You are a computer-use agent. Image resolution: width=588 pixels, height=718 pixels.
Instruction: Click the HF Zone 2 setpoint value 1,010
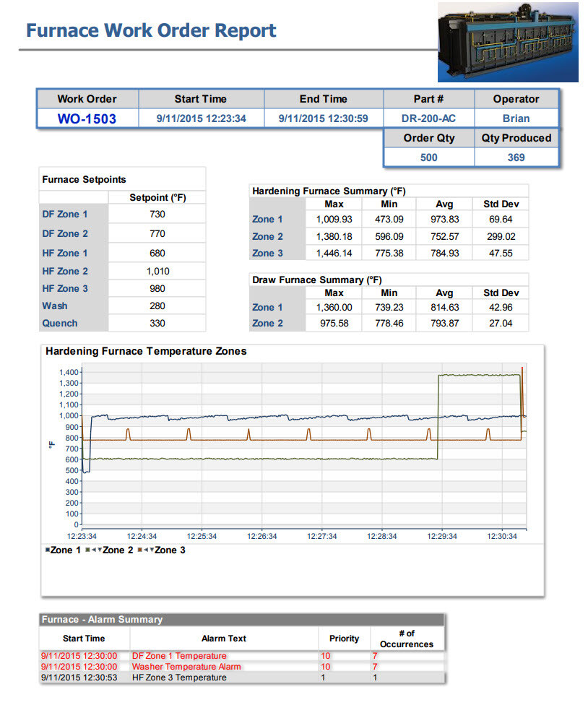(157, 271)
